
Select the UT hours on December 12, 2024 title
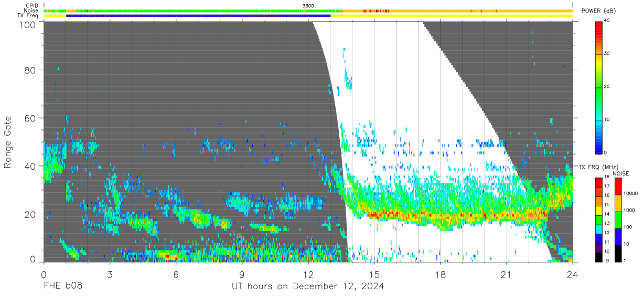pos(308,287)
